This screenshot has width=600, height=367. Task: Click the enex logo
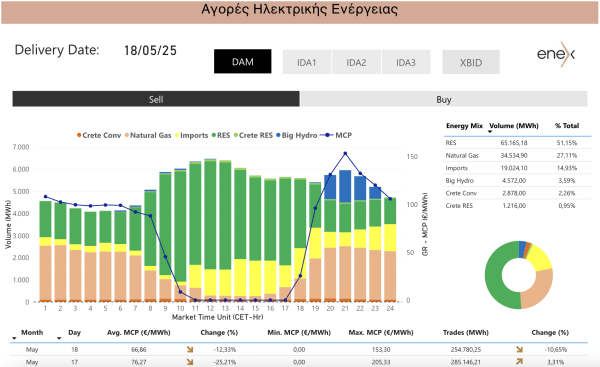point(556,54)
